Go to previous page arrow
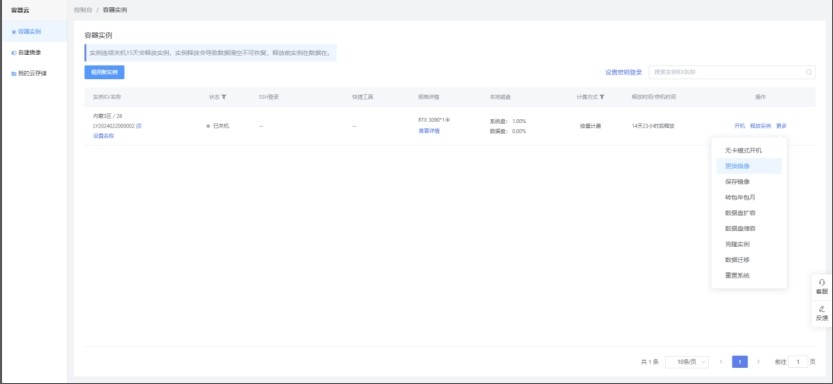This screenshot has height=384, width=833. click(721, 362)
